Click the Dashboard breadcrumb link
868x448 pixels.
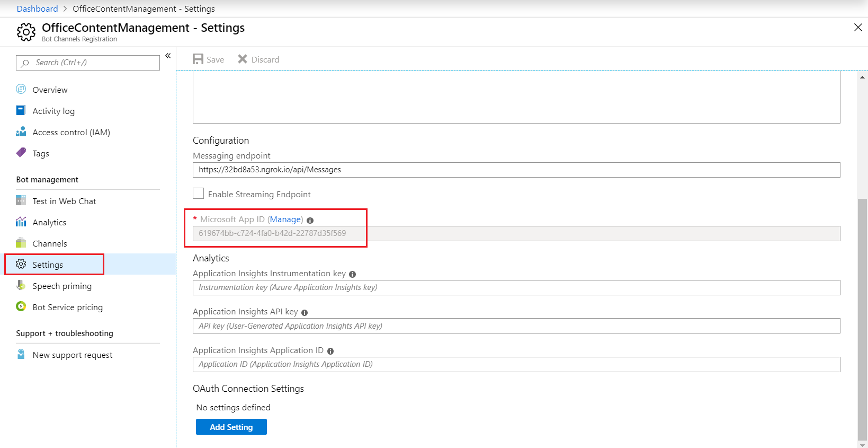(37, 8)
